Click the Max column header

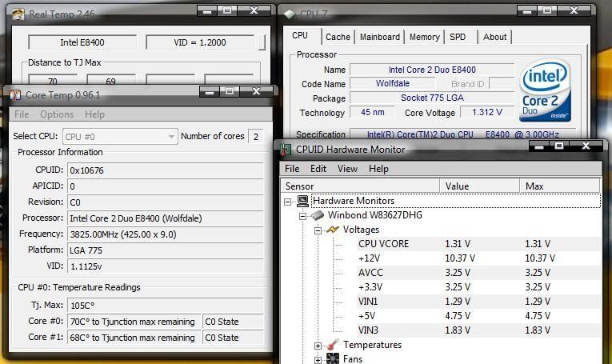tap(560, 186)
